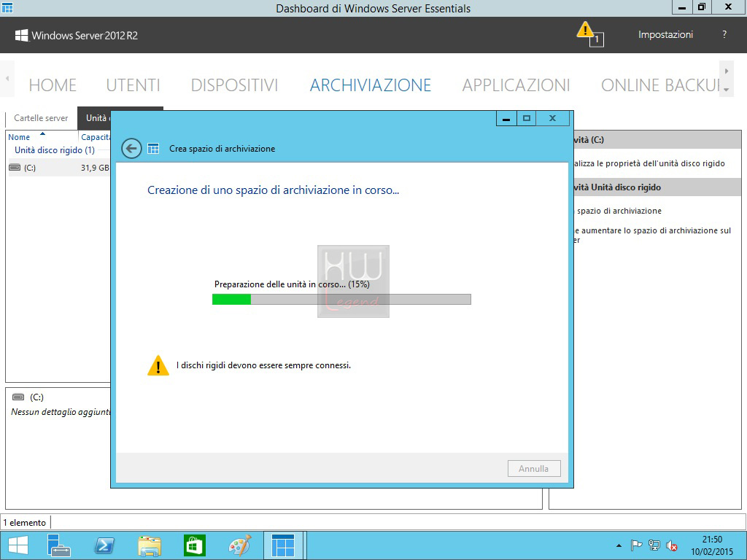The image size is (747, 560).
Task: Click the Dashboard window title bar icon
Action: tap(7, 7)
